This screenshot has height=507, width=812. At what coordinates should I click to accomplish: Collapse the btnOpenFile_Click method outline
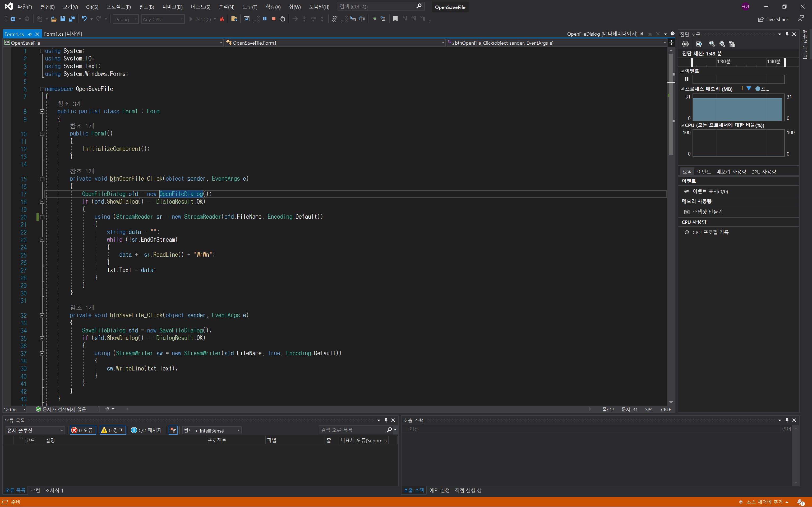[42, 179]
